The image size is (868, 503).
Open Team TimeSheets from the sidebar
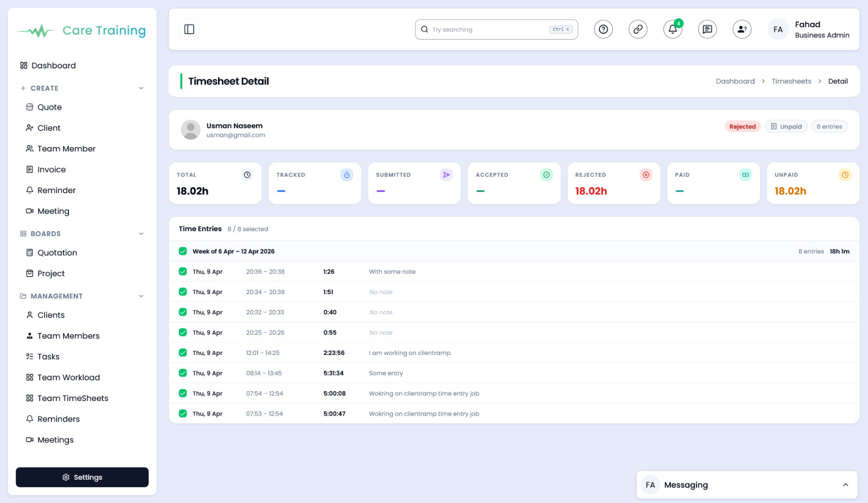(x=73, y=398)
